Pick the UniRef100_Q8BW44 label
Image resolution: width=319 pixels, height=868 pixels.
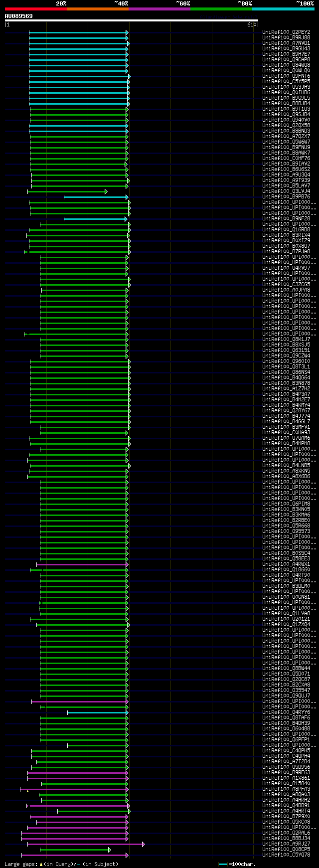click(x=286, y=669)
